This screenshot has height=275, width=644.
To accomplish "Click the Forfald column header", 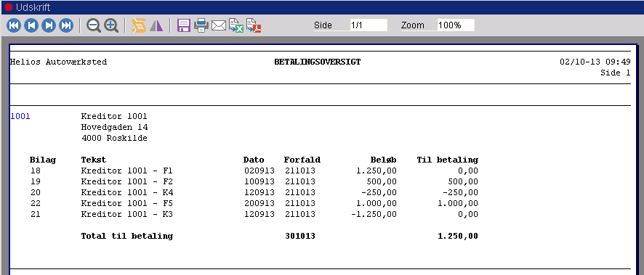I will (302, 160).
